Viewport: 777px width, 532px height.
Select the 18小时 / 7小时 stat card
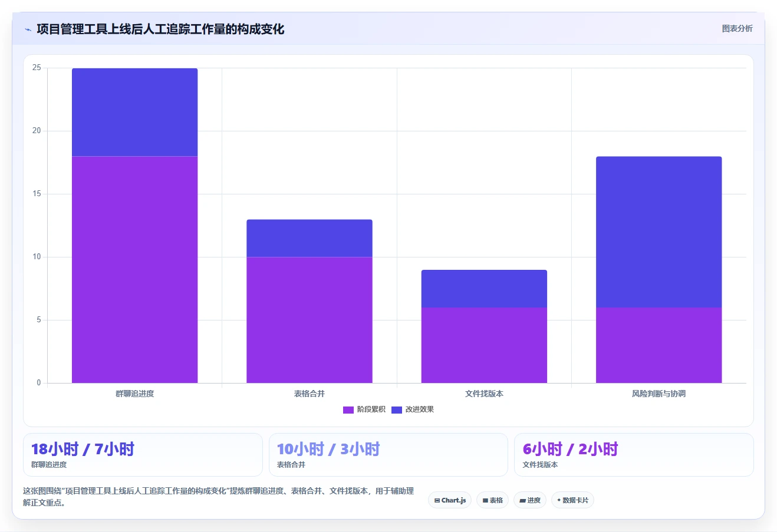(143, 455)
